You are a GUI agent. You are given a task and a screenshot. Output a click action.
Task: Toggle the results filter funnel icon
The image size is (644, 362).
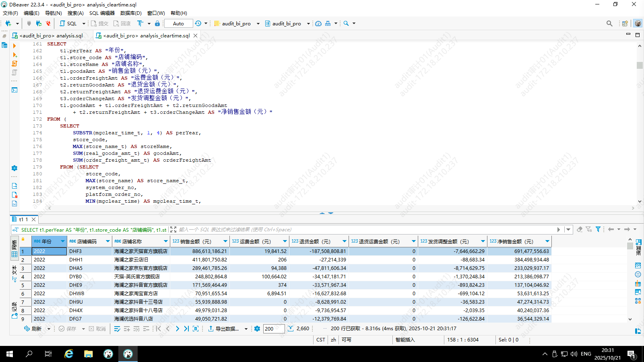tap(598, 229)
